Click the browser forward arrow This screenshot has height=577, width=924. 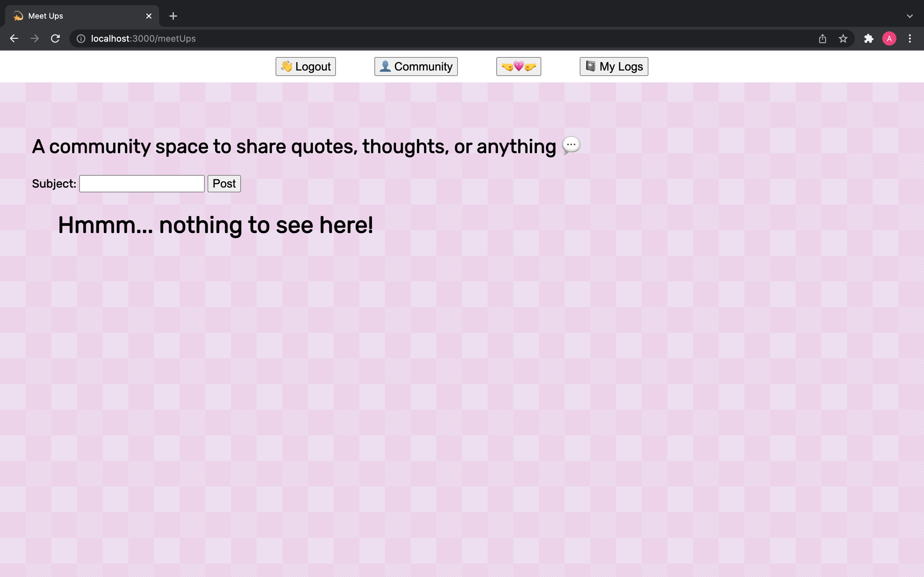35,38
